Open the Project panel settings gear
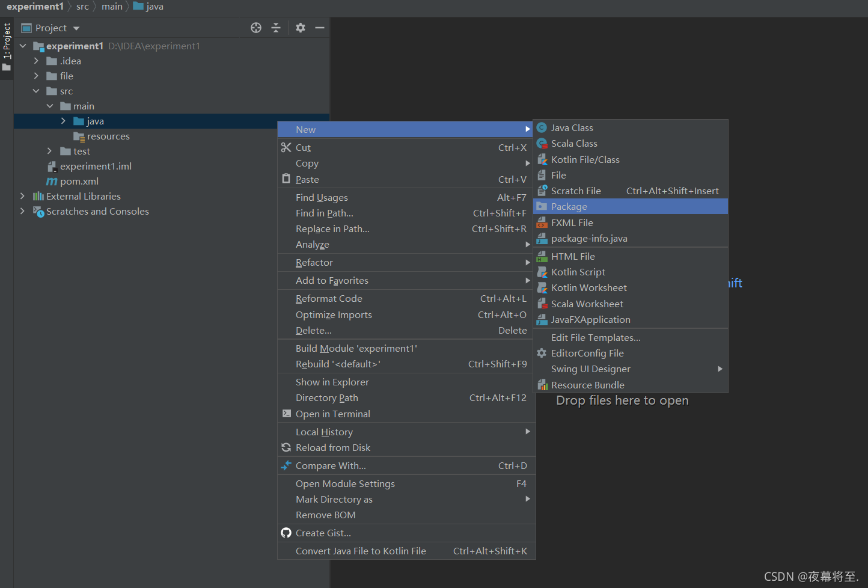Screen dimensions: 868x588 pos(301,28)
